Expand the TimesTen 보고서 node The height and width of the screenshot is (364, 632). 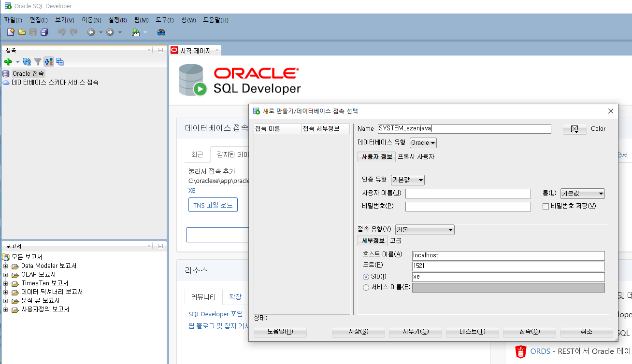coord(6,283)
